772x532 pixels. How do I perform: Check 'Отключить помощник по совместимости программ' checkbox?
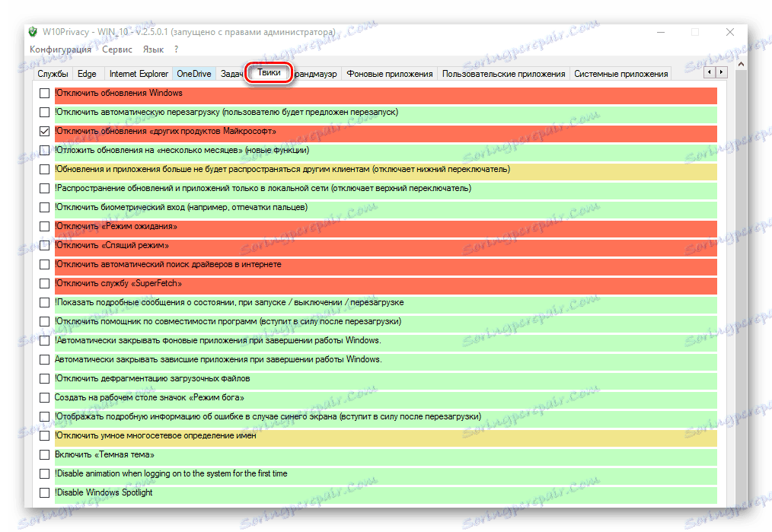44,321
